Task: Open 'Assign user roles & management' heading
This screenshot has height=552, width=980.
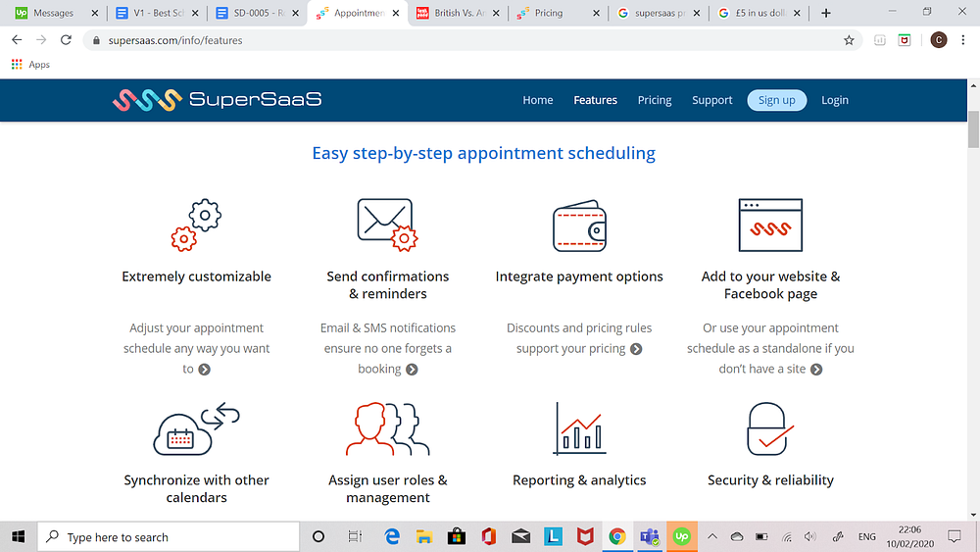Action: pos(387,489)
